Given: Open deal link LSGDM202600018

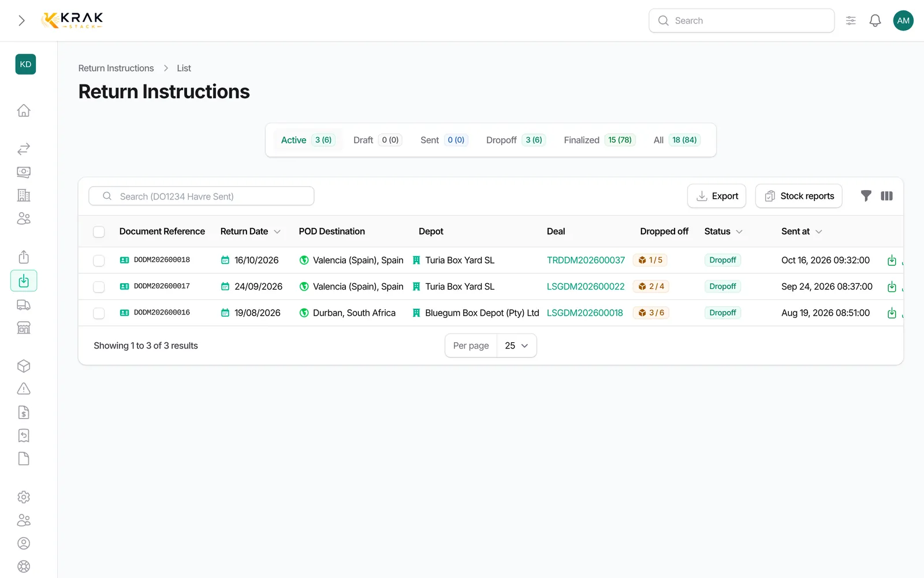Looking at the screenshot, I should (x=584, y=313).
